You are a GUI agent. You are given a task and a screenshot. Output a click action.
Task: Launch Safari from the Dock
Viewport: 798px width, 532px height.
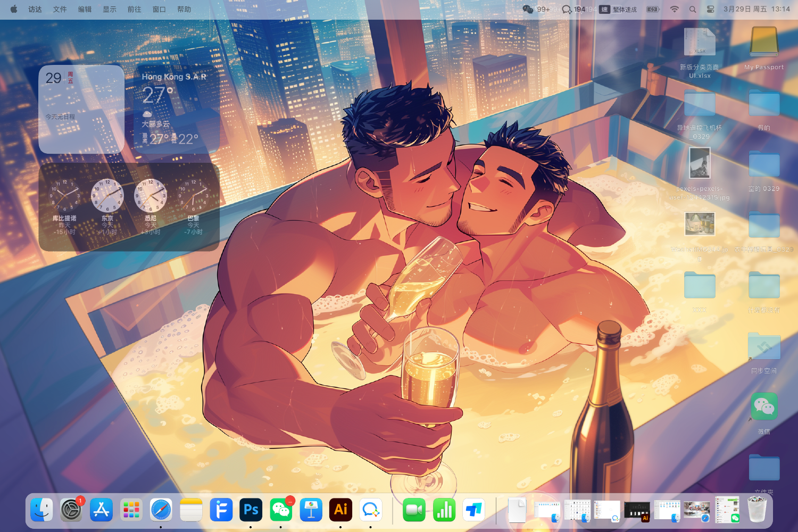coord(161,510)
